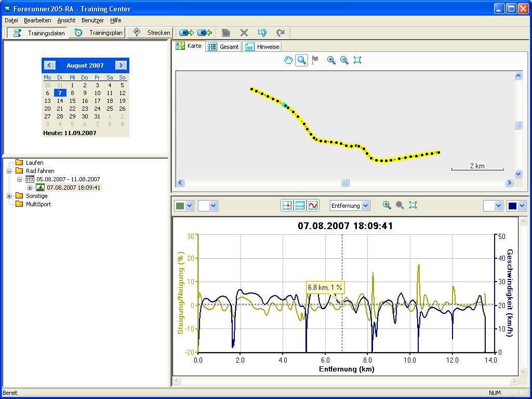Click the map scroll up arrow
Screen dimensions: 532x399
(518, 76)
